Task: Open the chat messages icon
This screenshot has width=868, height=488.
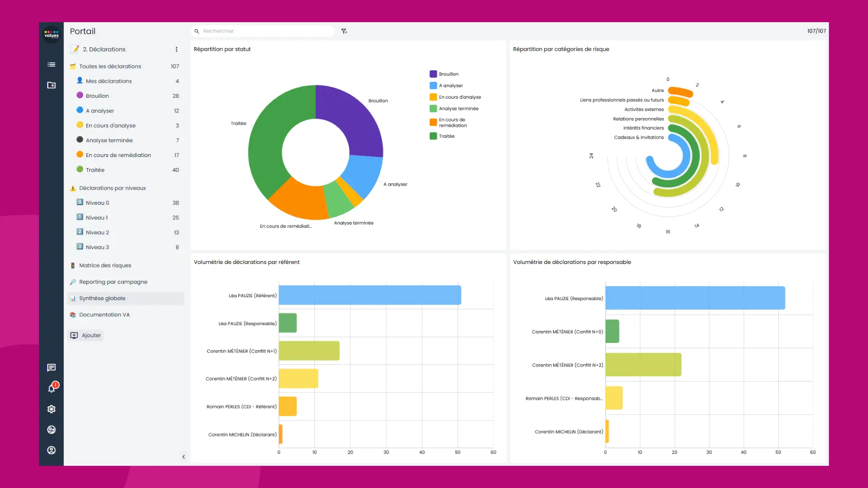Action: [x=51, y=368]
